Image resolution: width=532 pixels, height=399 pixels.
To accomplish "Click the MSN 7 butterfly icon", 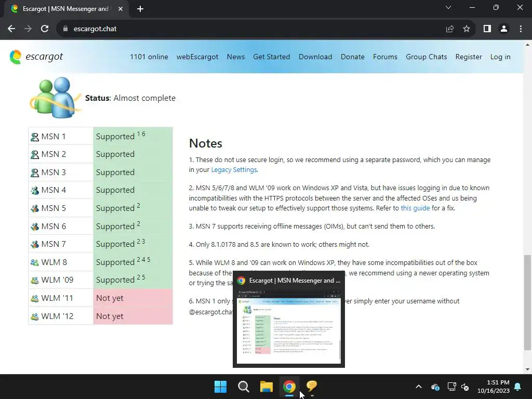I will pos(35,244).
